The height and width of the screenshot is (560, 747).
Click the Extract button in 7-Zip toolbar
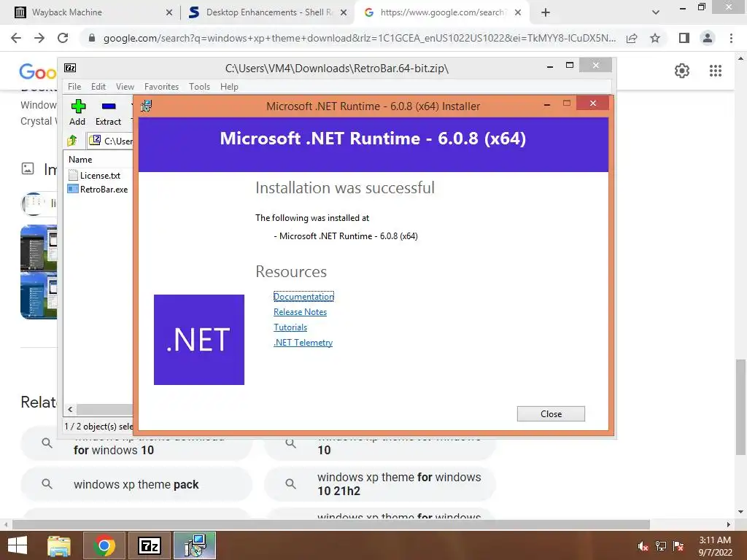[x=108, y=112]
